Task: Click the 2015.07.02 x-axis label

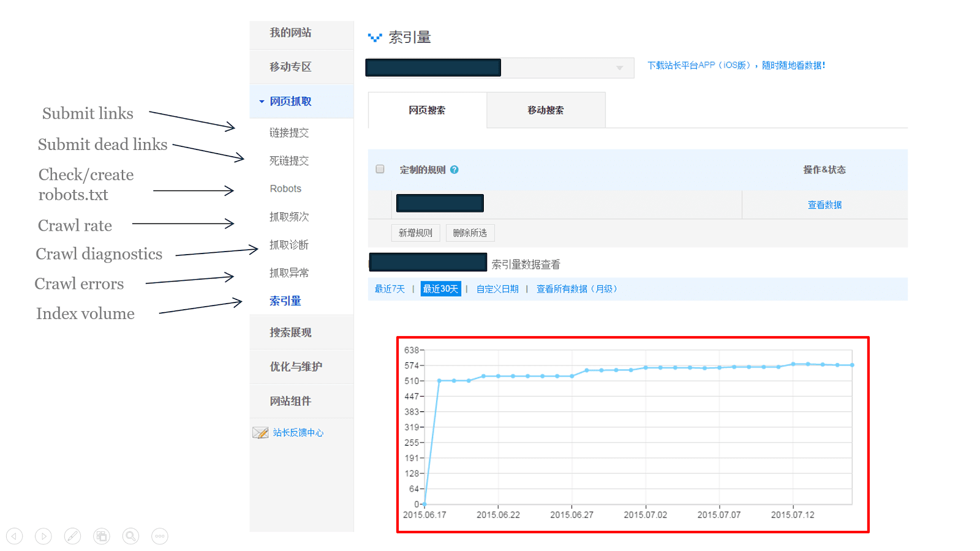Action: [x=646, y=515]
